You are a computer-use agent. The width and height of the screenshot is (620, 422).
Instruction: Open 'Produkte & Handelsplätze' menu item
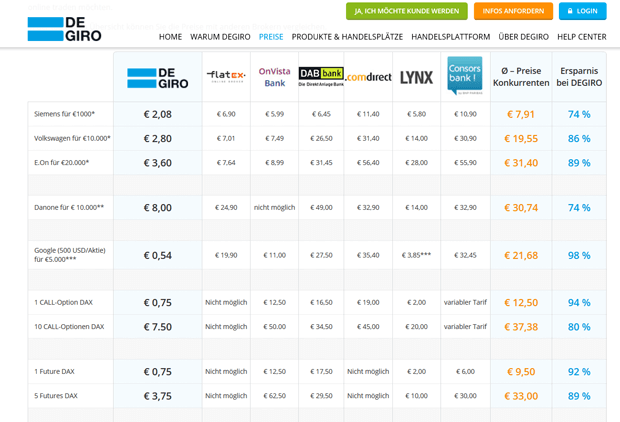pos(347,37)
